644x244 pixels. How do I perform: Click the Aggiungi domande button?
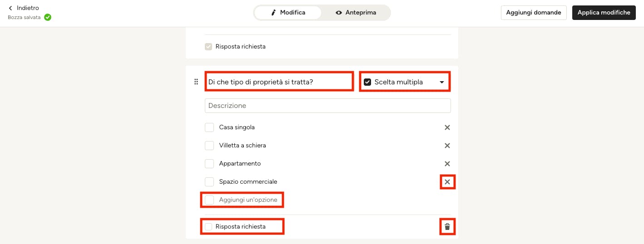534,13
